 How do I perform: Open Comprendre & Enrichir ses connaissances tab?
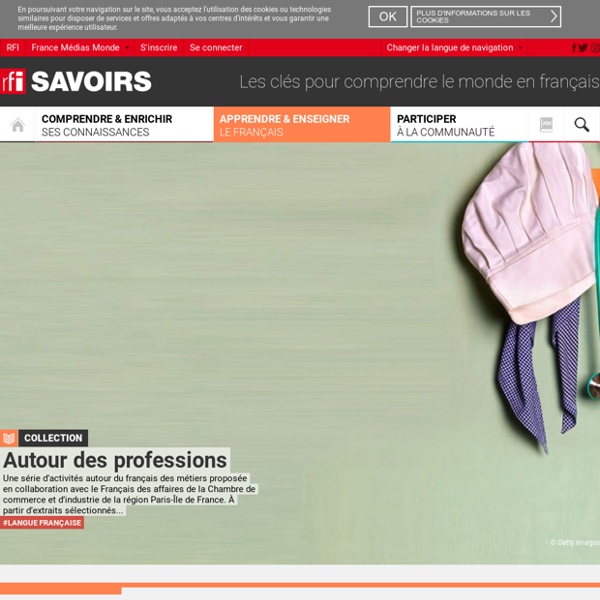[x=124, y=125]
